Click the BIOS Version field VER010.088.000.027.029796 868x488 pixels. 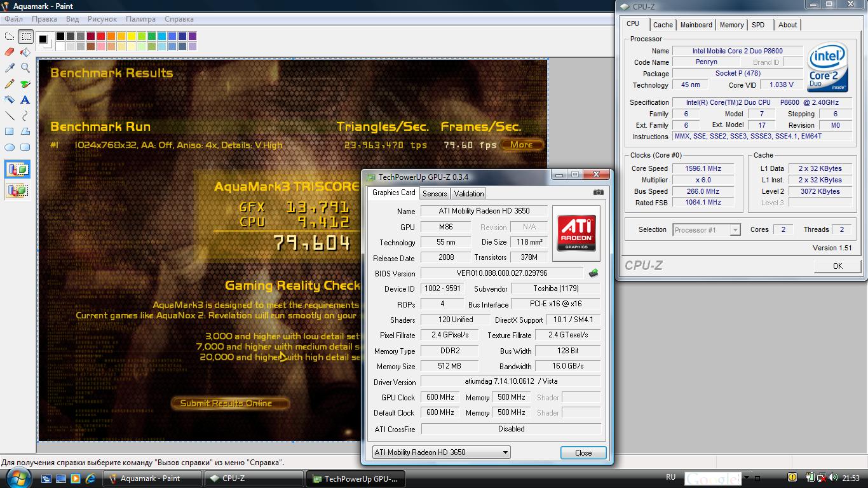502,273
